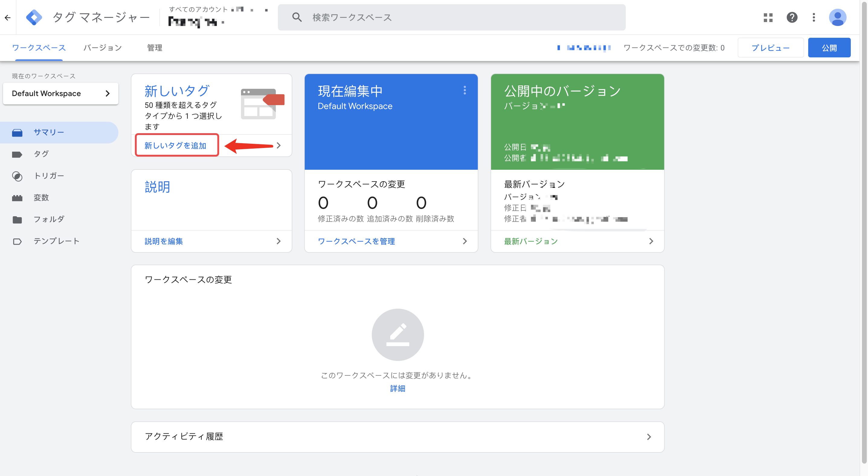The width and height of the screenshot is (868, 476).
Task: Open the three-dot menu on 現在編集中 card
Action: click(x=465, y=90)
